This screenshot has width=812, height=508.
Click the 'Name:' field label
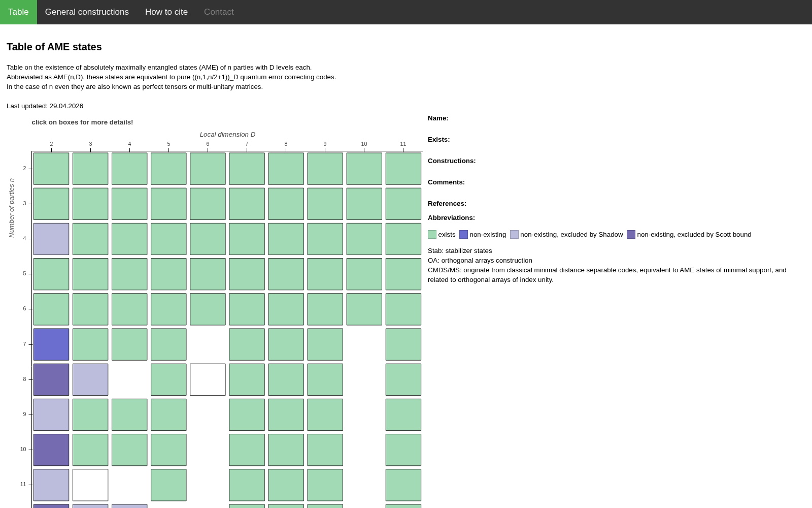(x=438, y=118)
